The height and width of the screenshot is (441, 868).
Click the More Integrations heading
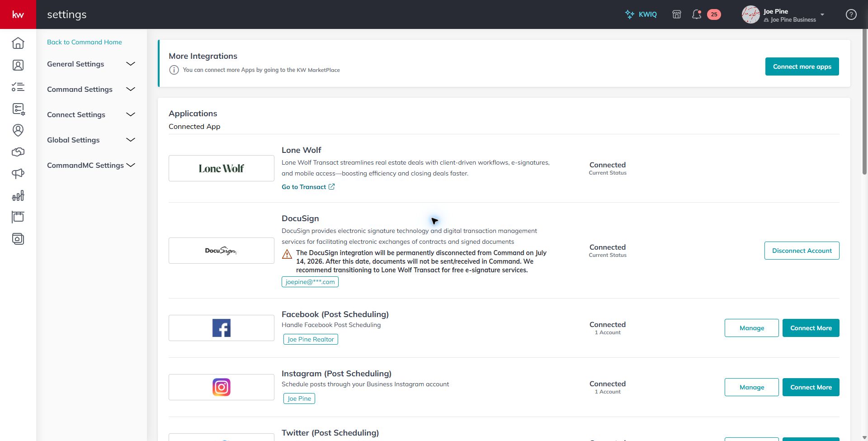coord(203,56)
